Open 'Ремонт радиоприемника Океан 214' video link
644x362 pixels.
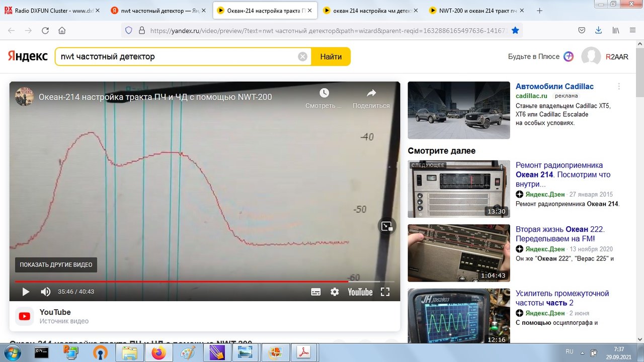[x=563, y=174]
